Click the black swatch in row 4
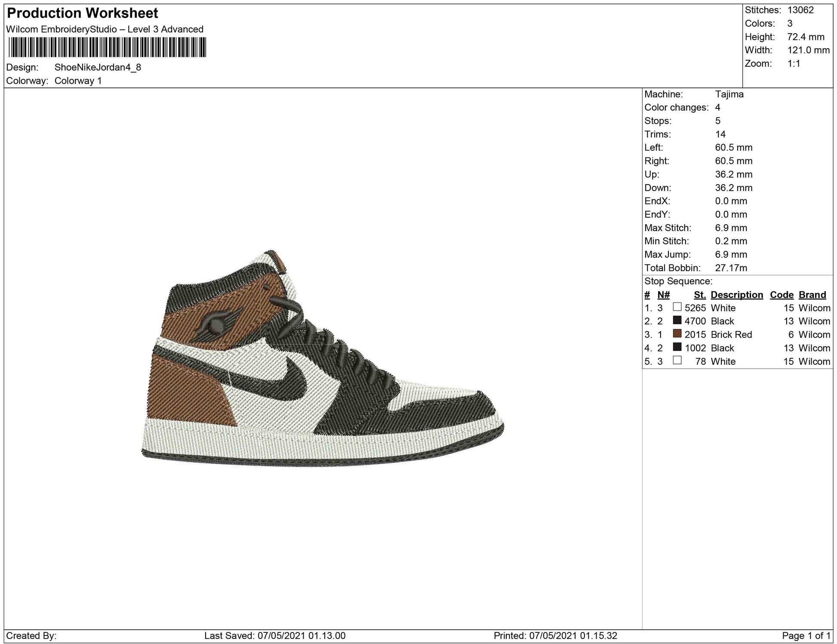Image resolution: width=837 pixels, height=644 pixels. 677,347
